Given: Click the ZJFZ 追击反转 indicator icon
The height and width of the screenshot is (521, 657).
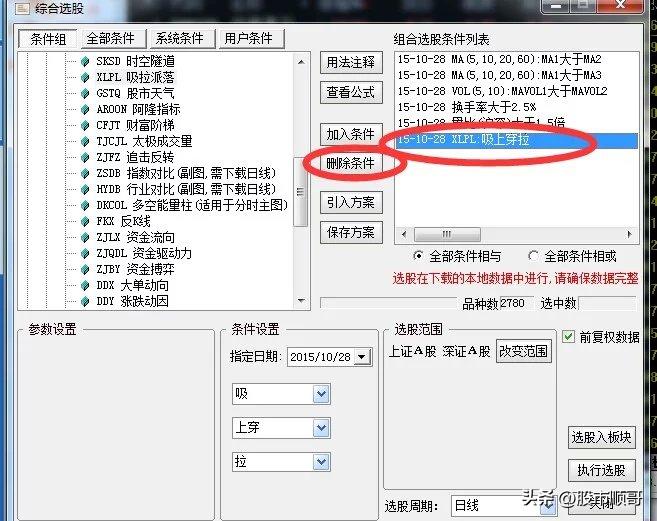Looking at the screenshot, I should (x=85, y=157).
